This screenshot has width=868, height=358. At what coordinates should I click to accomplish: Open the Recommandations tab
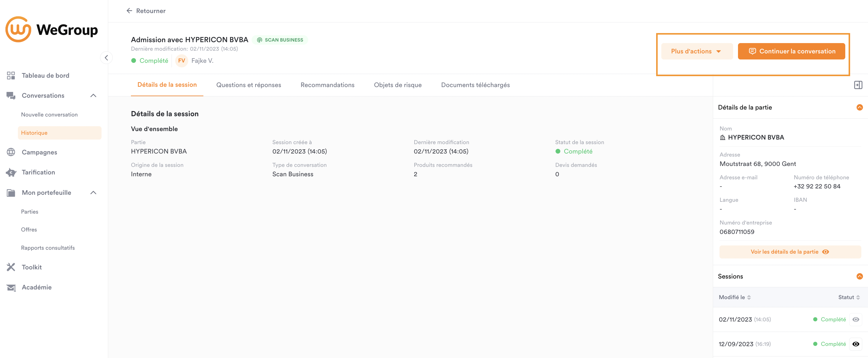(328, 85)
